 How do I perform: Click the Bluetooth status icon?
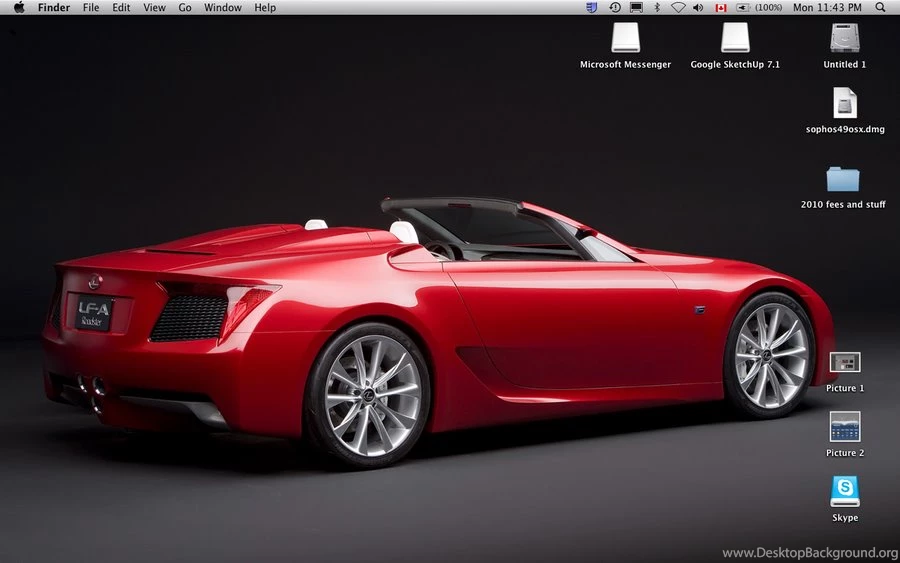coord(658,7)
